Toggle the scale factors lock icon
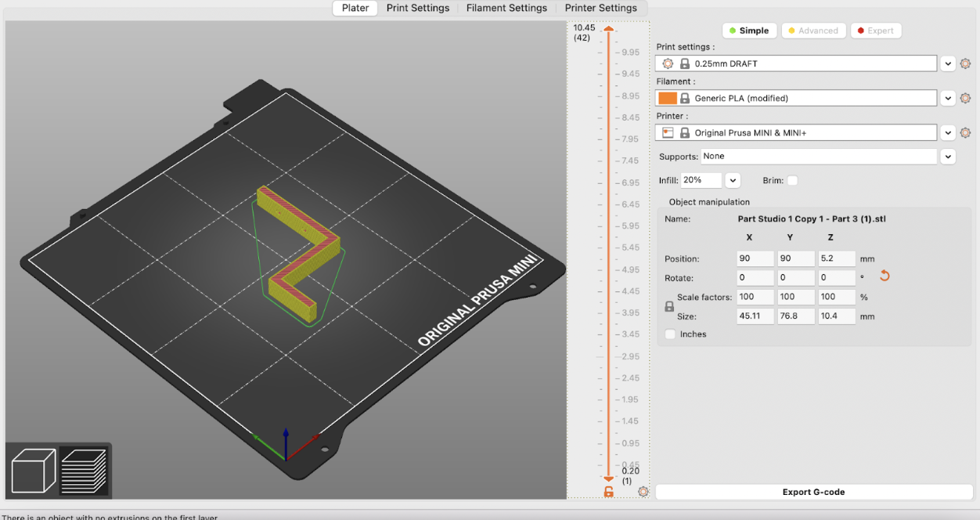The image size is (980, 520). coord(669,307)
